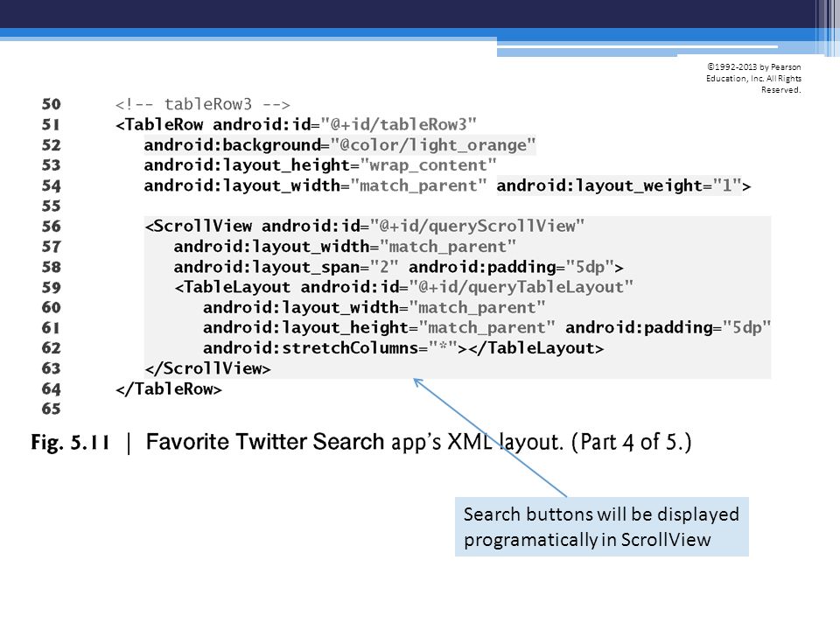Click the line number 65

point(52,409)
